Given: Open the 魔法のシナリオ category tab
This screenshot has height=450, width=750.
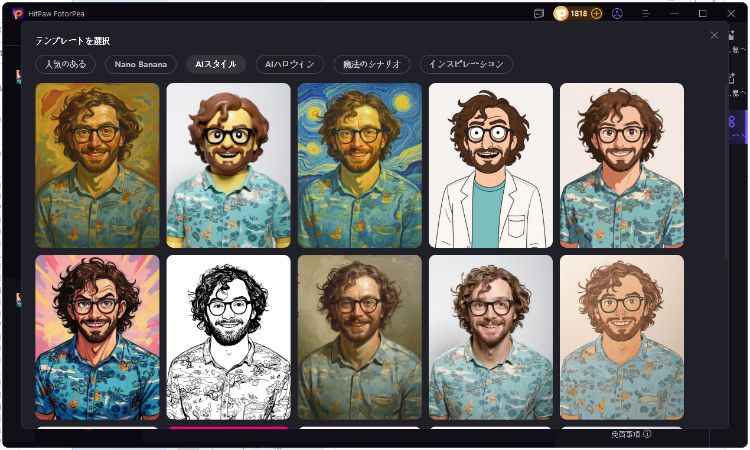Looking at the screenshot, I should click(371, 64).
